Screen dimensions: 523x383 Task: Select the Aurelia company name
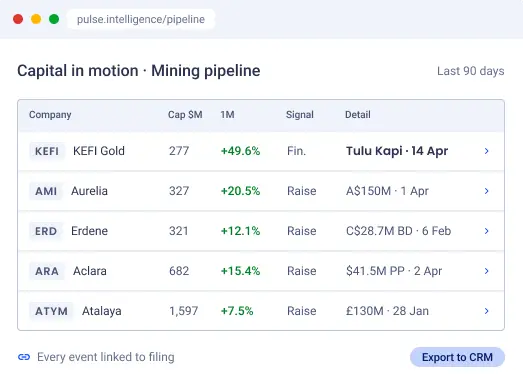89,191
